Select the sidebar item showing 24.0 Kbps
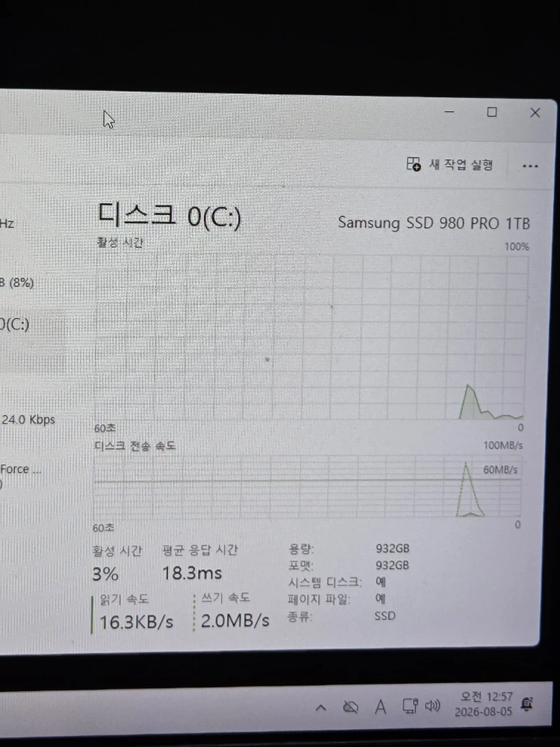The width and height of the screenshot is (560, 747). pyautogui.click(x=28, y=420)
